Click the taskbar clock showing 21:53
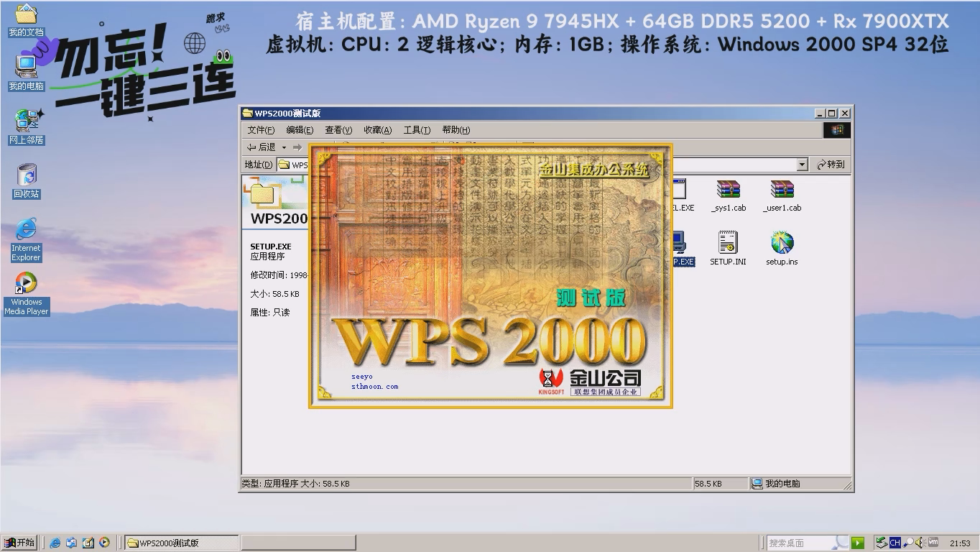The width and height of the screenshot is (980, 552). 960,543
